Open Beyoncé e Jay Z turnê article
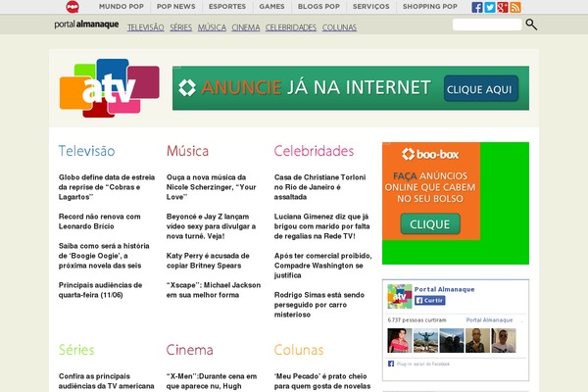The width and height of the screenshot is (588, 392). 211,226
